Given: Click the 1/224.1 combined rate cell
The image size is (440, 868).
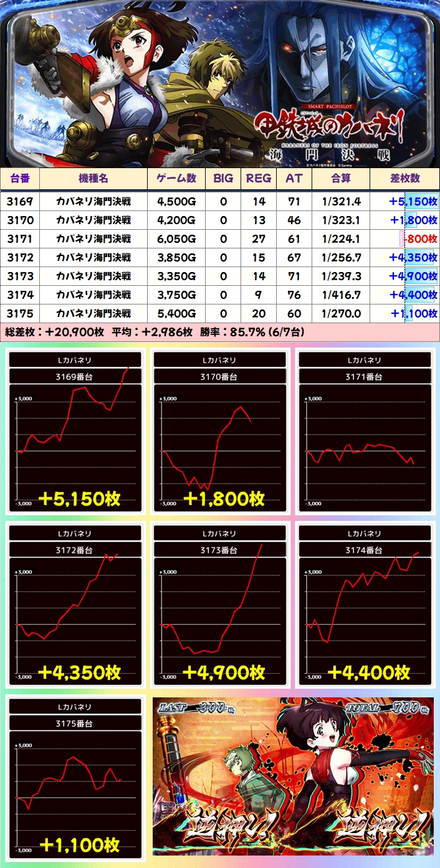Looking at the screenshot, I should (x=341, y=238).
